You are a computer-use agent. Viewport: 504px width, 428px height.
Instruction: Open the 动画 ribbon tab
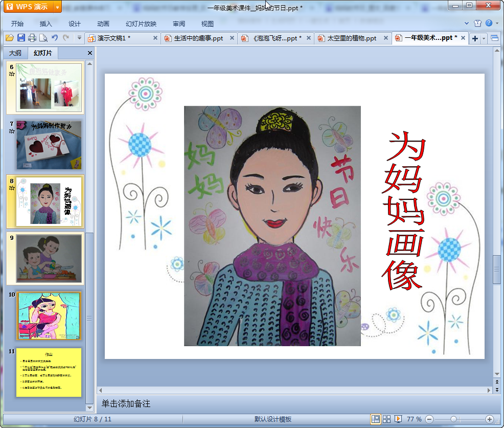(103, 24)
